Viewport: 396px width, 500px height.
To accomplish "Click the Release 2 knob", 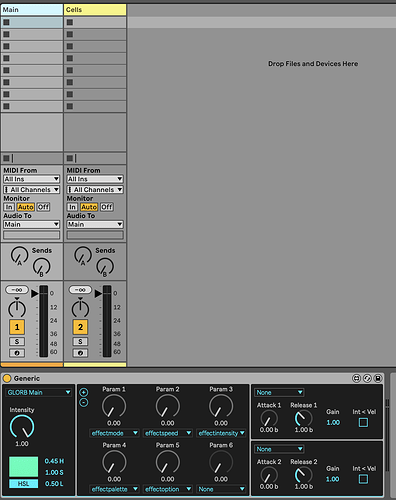I will pyautogui.click(x=303, y=475).
